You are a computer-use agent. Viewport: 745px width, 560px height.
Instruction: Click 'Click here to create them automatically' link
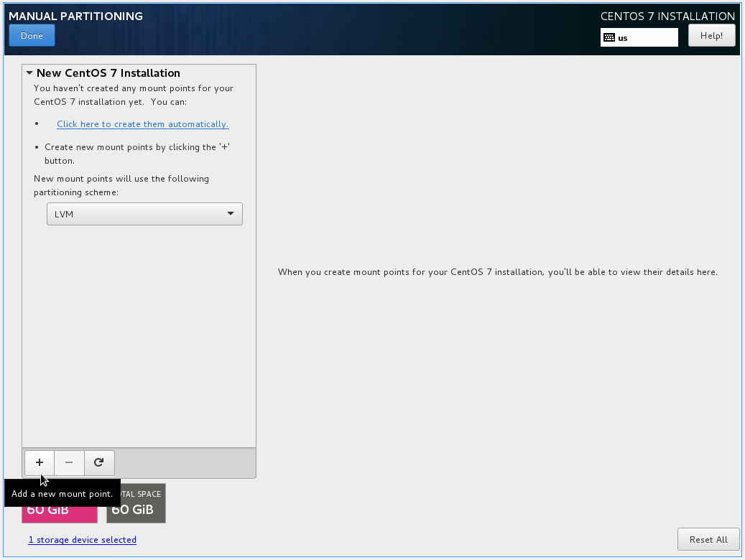pos(142,124)
